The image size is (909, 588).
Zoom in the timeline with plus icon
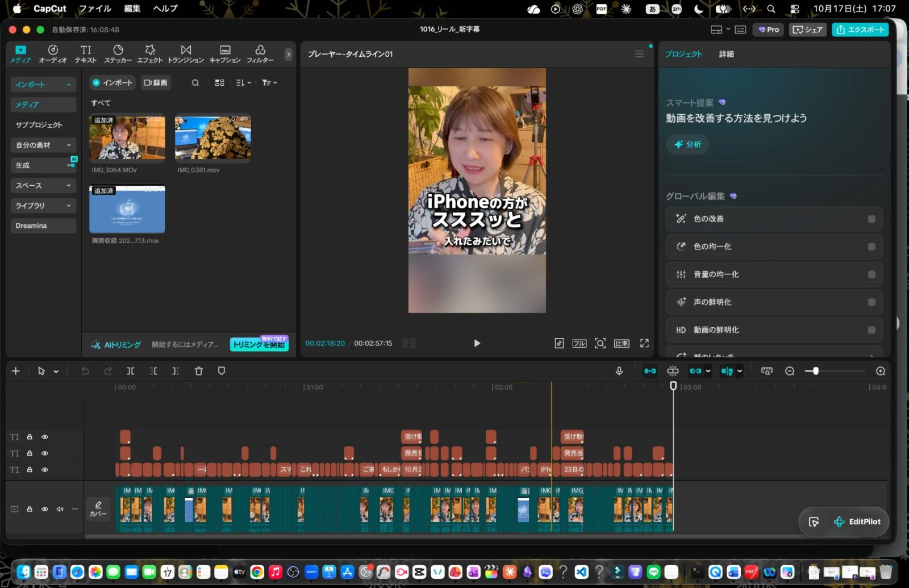coord(881,371)
